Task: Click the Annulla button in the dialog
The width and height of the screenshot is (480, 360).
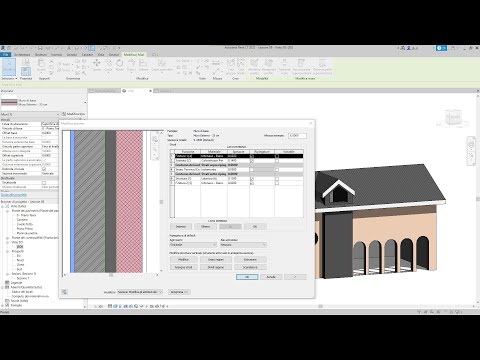Action: pos(271,277)
